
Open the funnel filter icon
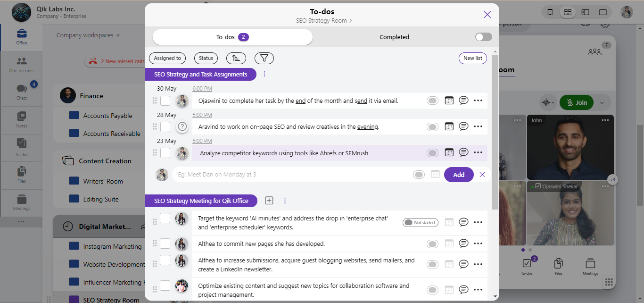[264, 58]
